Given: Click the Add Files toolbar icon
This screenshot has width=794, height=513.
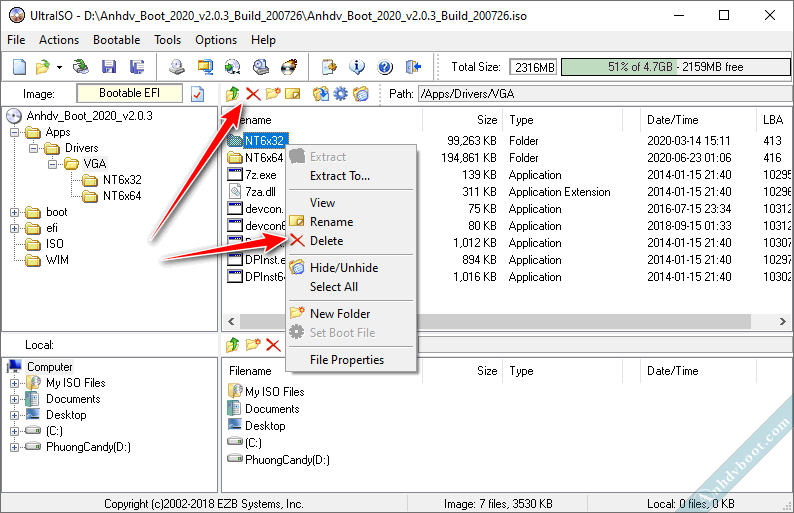Looking at the screenshot, I should coord(329,67).
